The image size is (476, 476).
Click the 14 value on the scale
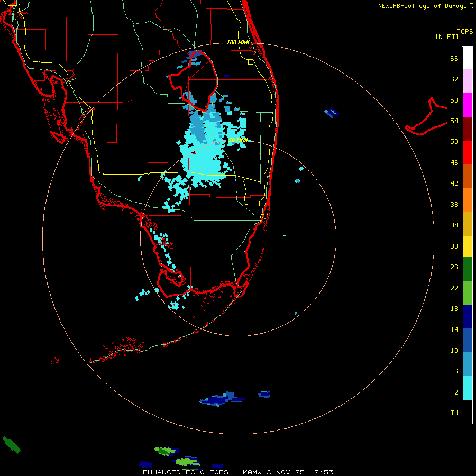(454, 329)
